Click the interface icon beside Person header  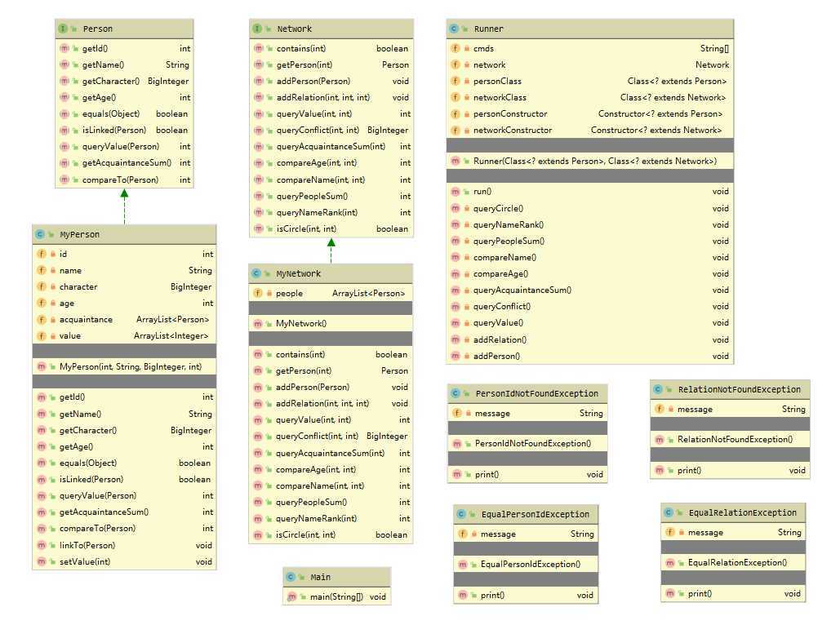[x=63, y=29]
